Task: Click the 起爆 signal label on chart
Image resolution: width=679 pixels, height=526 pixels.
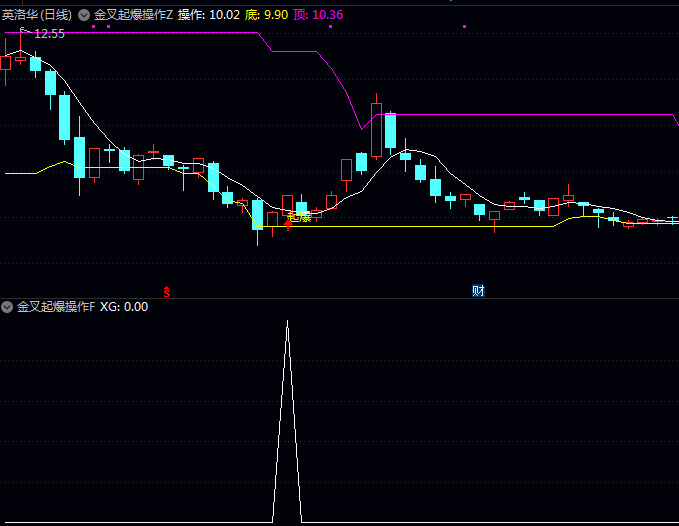Action: click(299, 216)
